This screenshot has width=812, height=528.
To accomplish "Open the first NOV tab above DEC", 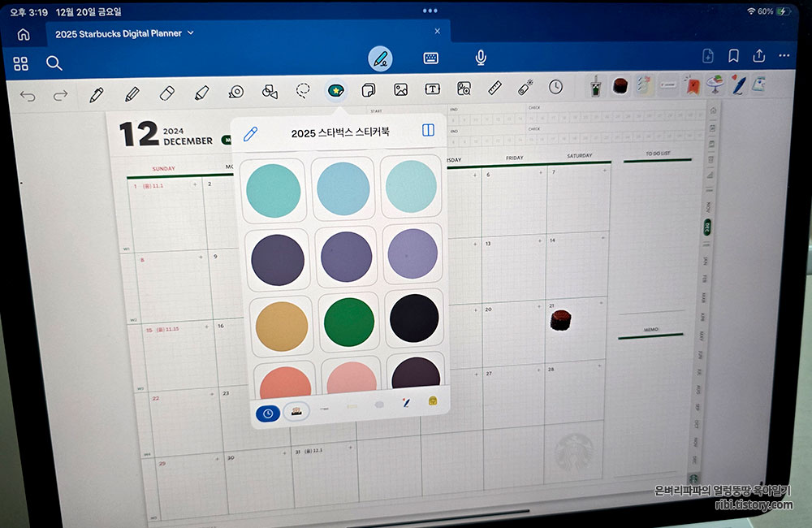I will tap(708, 207).
